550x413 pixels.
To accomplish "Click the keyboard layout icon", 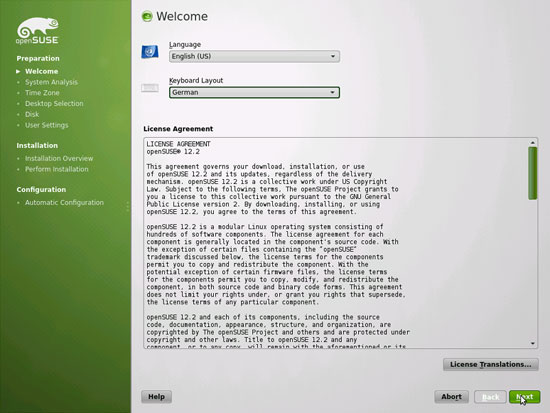I will click(x=150, y=88).
